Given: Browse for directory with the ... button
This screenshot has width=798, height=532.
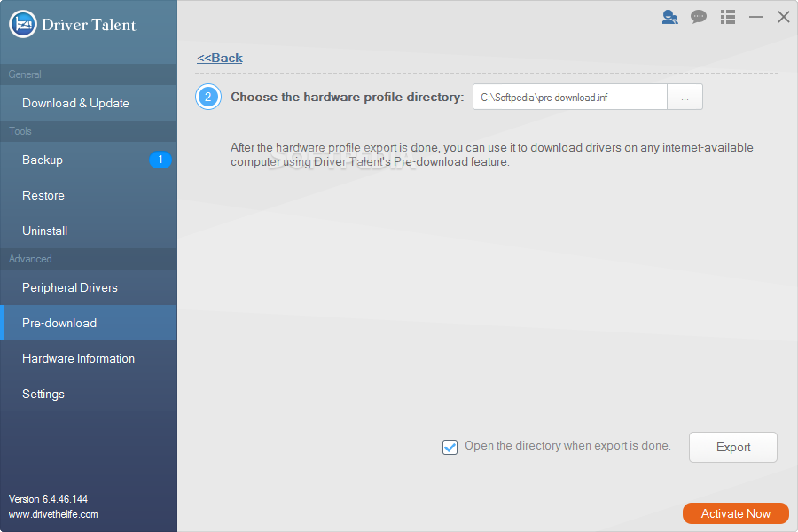Looking at the screenshot, I should [x=685, y=97].
